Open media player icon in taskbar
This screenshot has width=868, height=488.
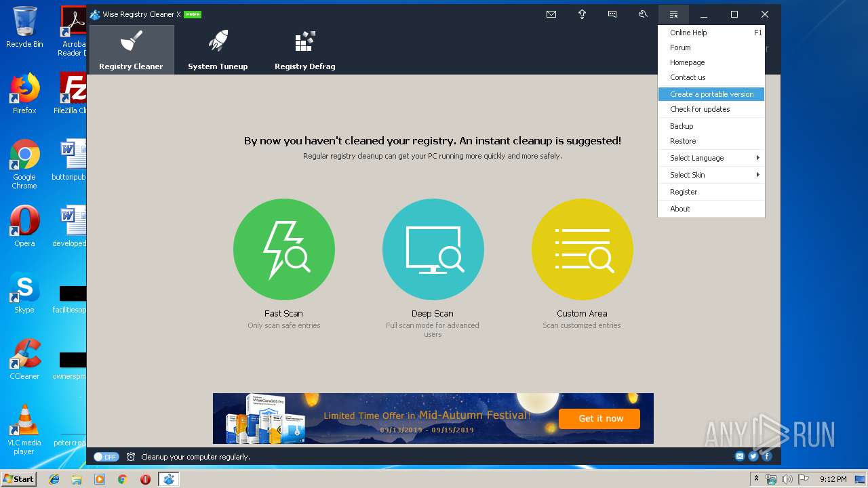pyautogui.click(x=100, y=479)
